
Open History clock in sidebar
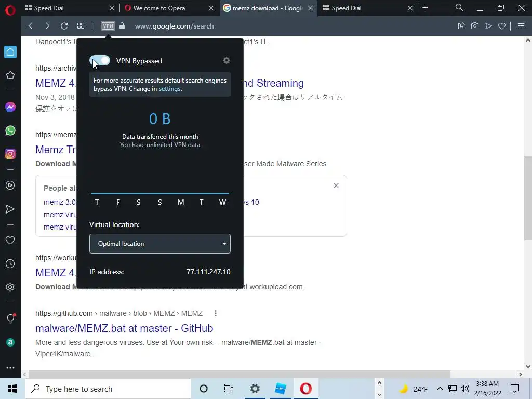(x=10, y=263)
